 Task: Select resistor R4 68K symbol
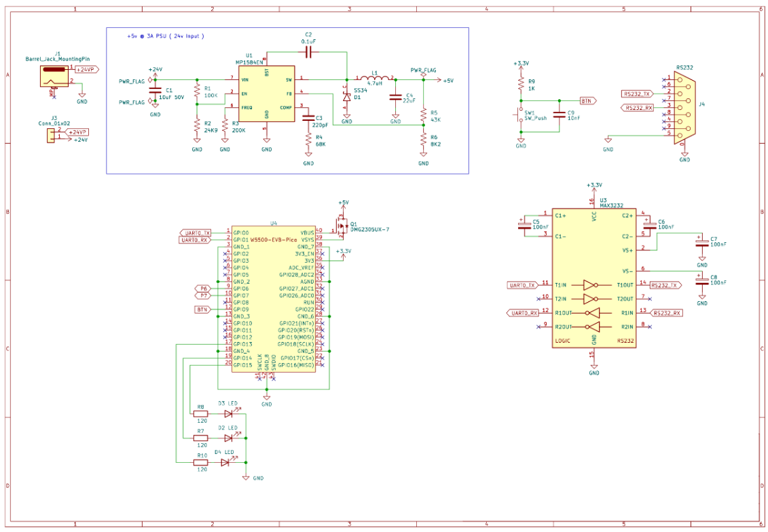(x=308, y=140)
